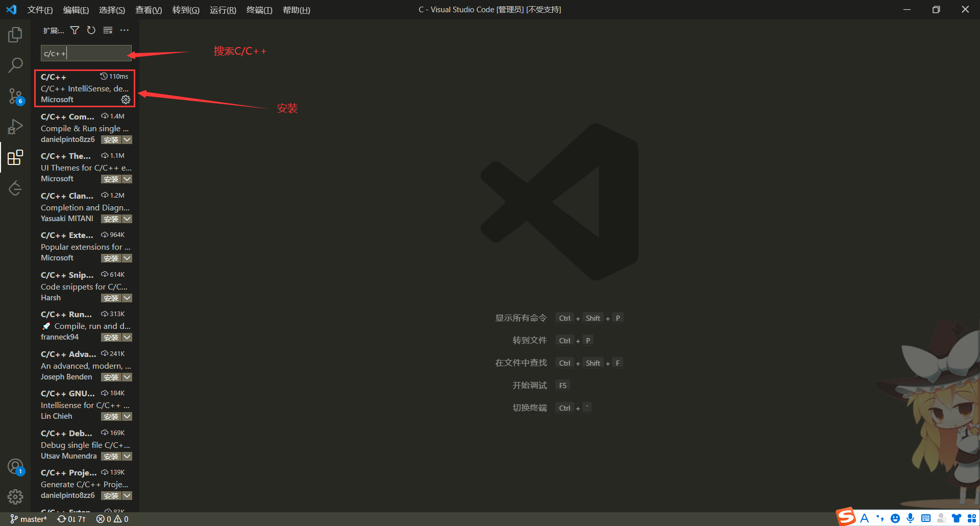This screenshot has width=980, height=526.
Task: Expand install dropdown for Utsav Munendra's extension
Action: pyautogui.click(x=127, y=457)
